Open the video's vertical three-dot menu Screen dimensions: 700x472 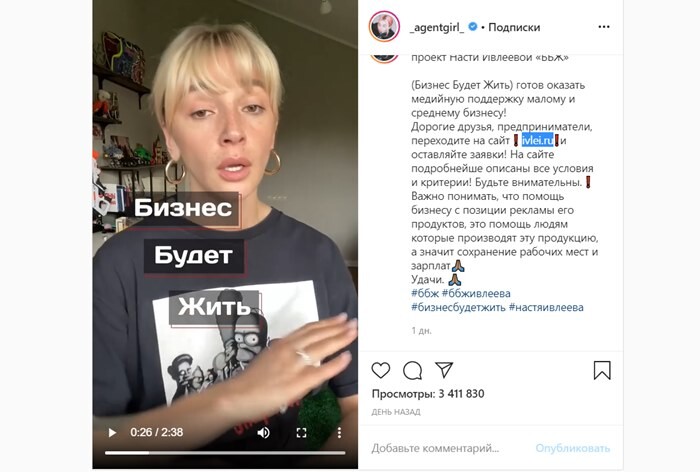point(339,432)
